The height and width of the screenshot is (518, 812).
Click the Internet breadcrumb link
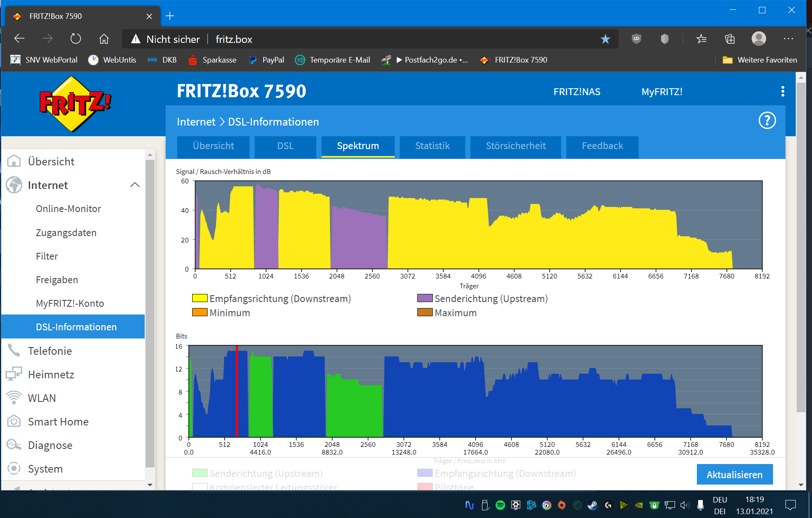196,122
